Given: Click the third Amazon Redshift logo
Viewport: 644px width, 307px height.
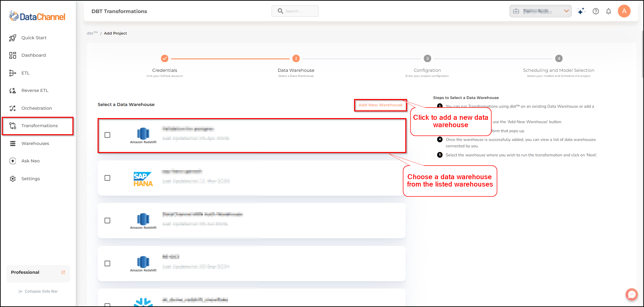Looking at the screenshot, I should pyautogui.click(x=143, y=264).
